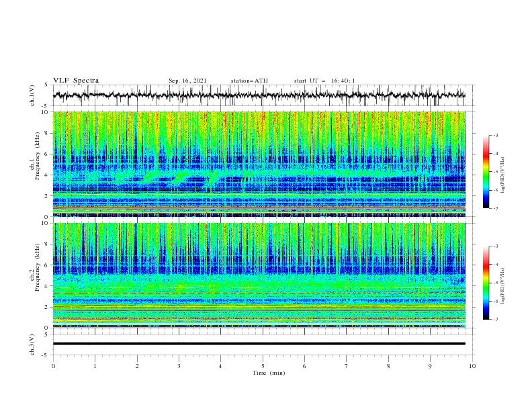Click time axis tick label "7"

(347, 366)
